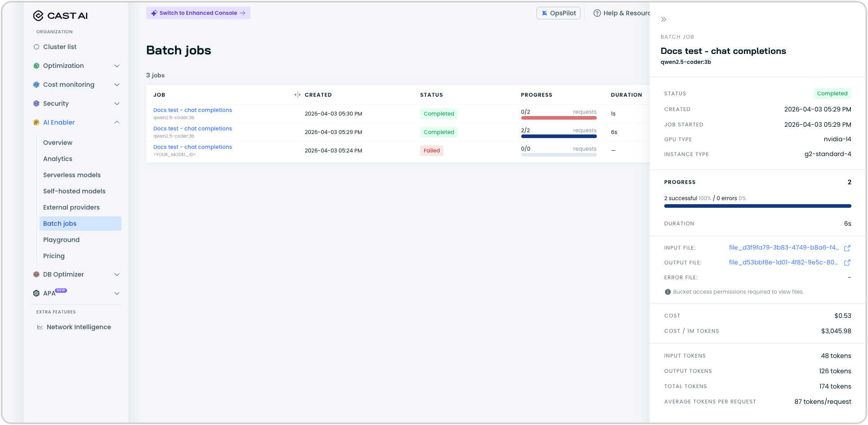Click the Job column header
The height and width of the screenshot is (425, 868).
click(x=159, y=95)
